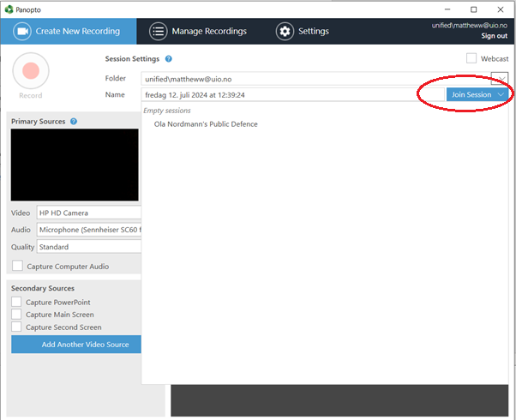Screen dimensions: 516x420
Task: Click the list icon for Manage Recordings
Action: pos(158,31)
